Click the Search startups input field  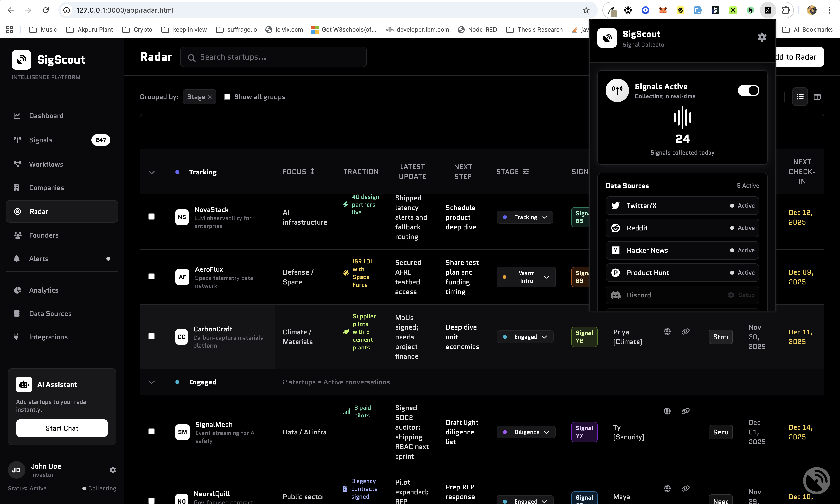[273, 57]
